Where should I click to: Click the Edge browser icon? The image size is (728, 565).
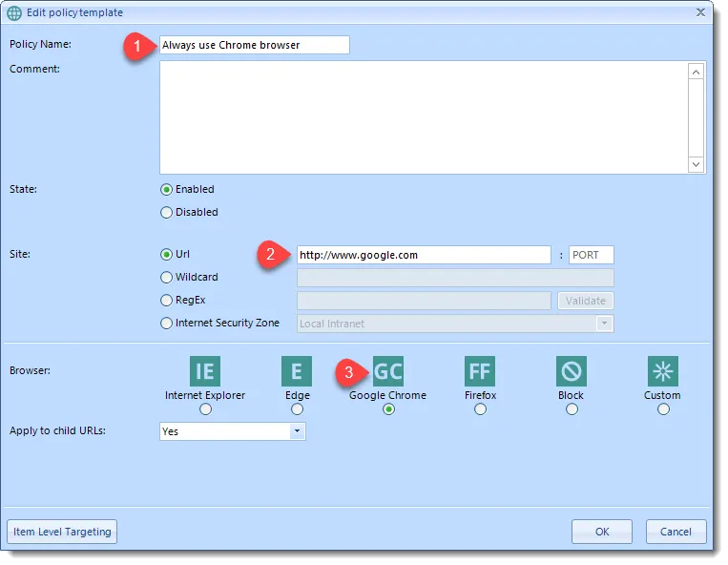pos(297,371)
